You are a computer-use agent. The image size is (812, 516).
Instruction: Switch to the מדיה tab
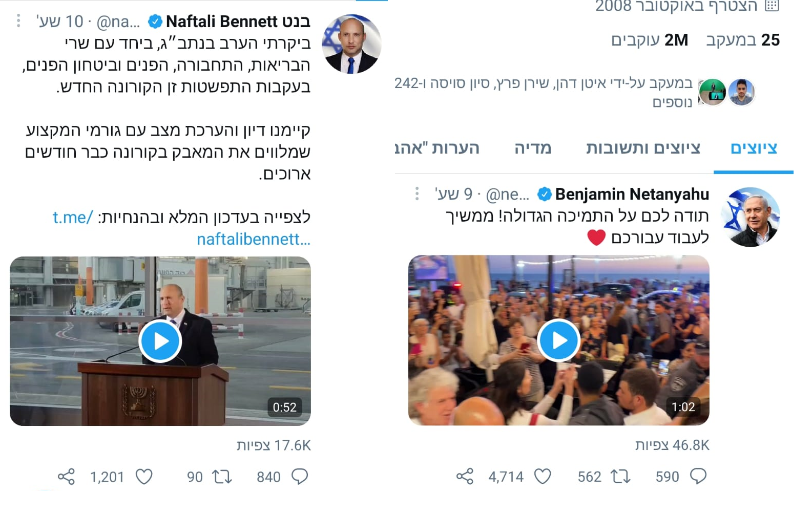533,148
